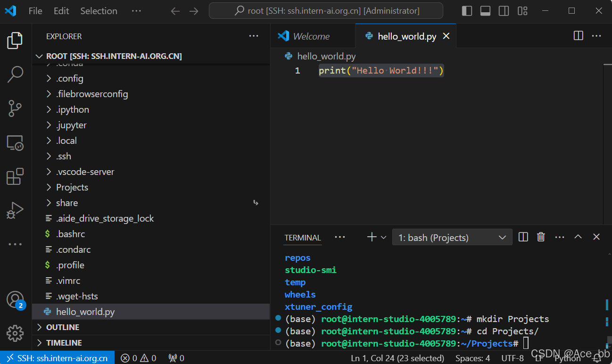Open the .profile file
The height and width of the screenshot is (364, 612).
click(x=151, y=265)
